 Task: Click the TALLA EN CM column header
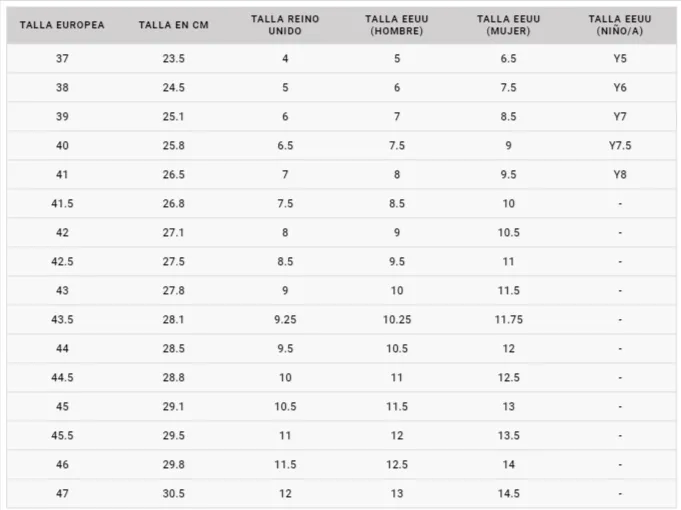[x=174, y=24]
